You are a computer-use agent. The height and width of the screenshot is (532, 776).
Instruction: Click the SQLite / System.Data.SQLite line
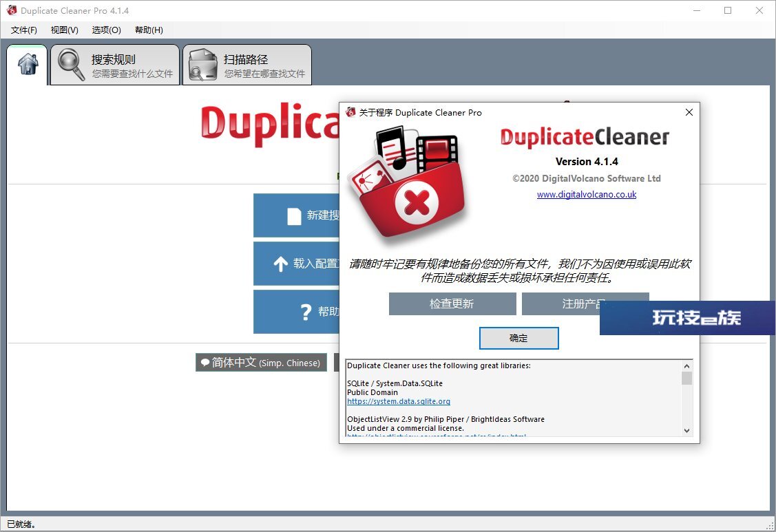point(395,383)
